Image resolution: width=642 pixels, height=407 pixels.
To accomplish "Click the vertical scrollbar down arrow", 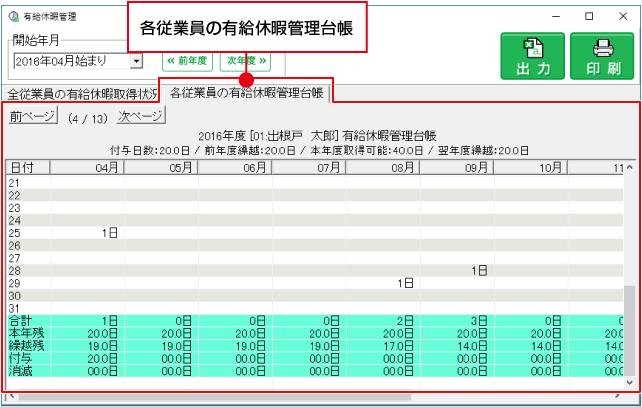I will (x=629, y=383).
